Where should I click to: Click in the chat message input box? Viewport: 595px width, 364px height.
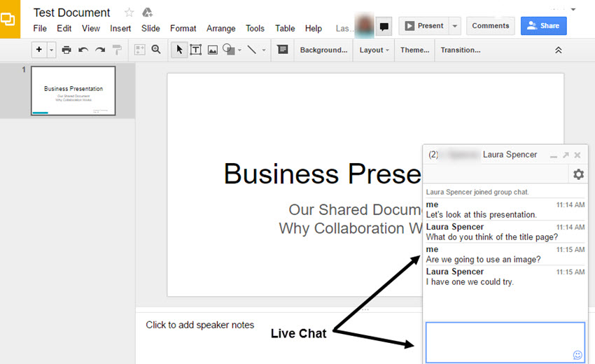pos(505,342)
